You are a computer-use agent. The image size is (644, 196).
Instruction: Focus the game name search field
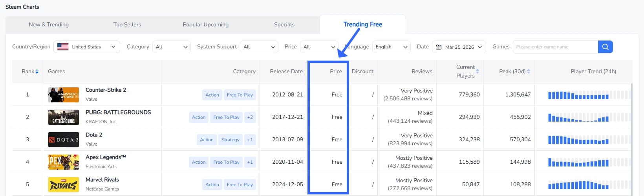pyautogui.click(x=555, y=47)
